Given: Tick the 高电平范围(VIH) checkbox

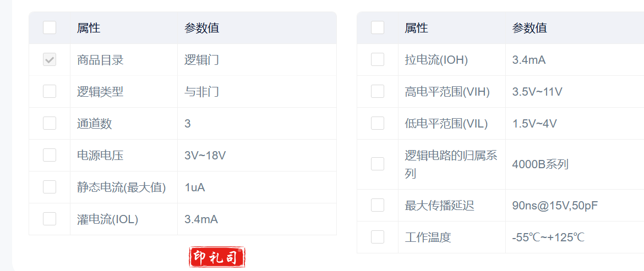Looking at the screenshot, I should tap(378, 91).
